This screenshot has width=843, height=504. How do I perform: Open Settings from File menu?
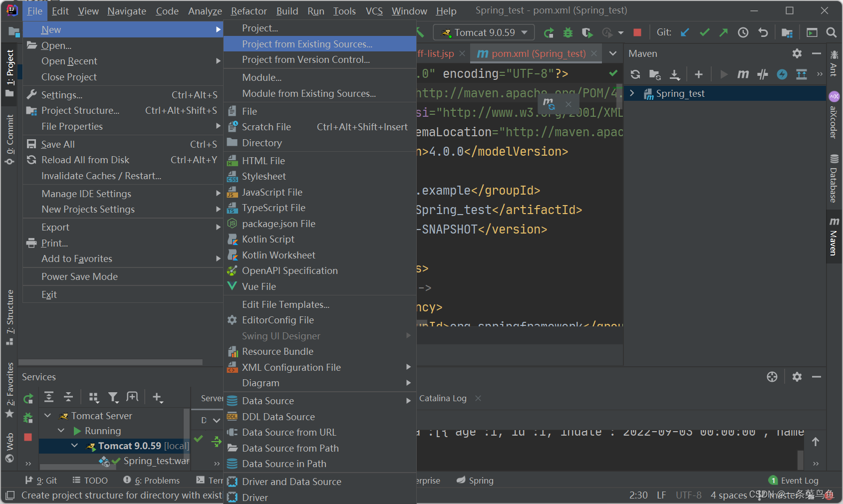coord(123,95)
